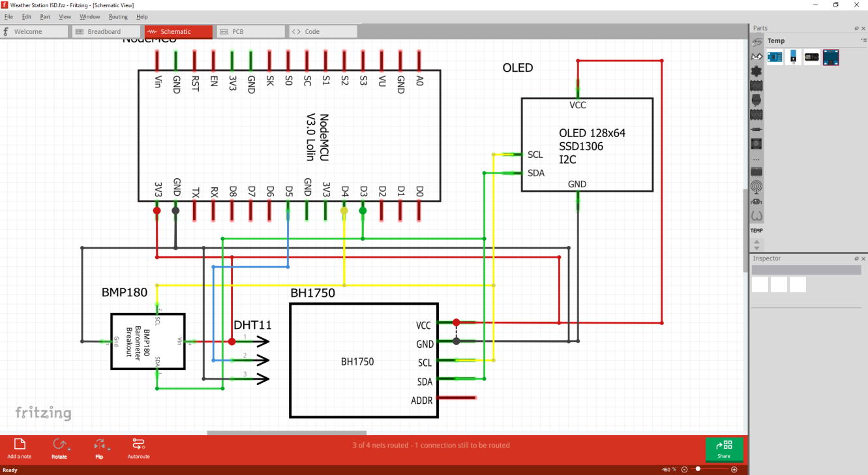Open the Edit menu
Screen dimensions: 868x475
(x=26, y=16)
